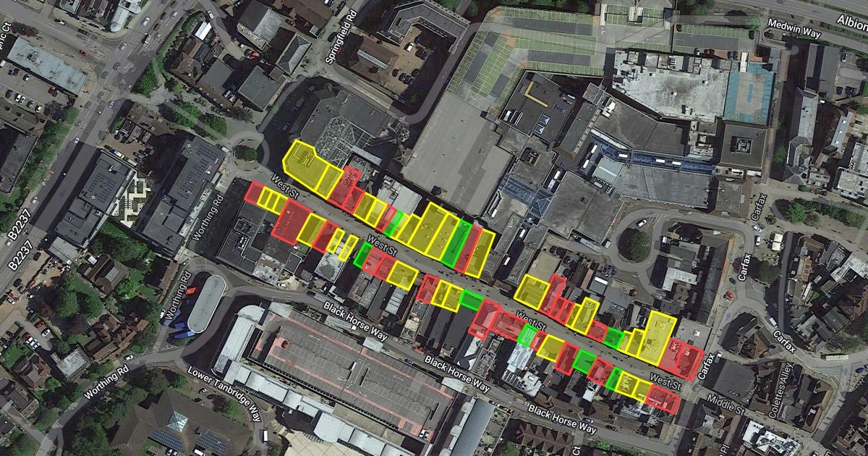Select the large yellow polygon at West St's northwest end
Image resolution: width=868 pixels, height=456 pixels.
[304, 164]
